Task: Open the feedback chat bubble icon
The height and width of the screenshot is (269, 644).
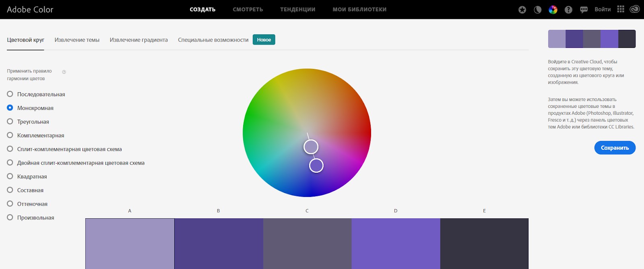Action: click(584, 10)
